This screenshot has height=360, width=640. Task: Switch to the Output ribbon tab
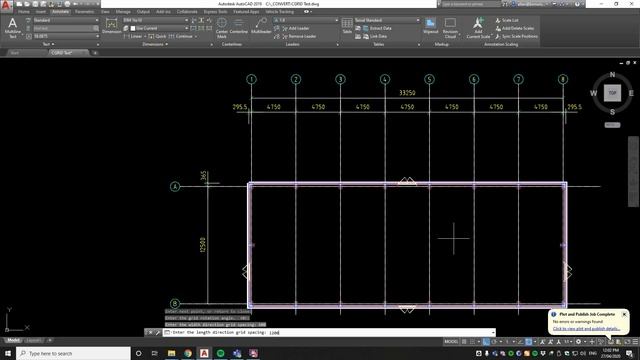[x=143, y=12]
